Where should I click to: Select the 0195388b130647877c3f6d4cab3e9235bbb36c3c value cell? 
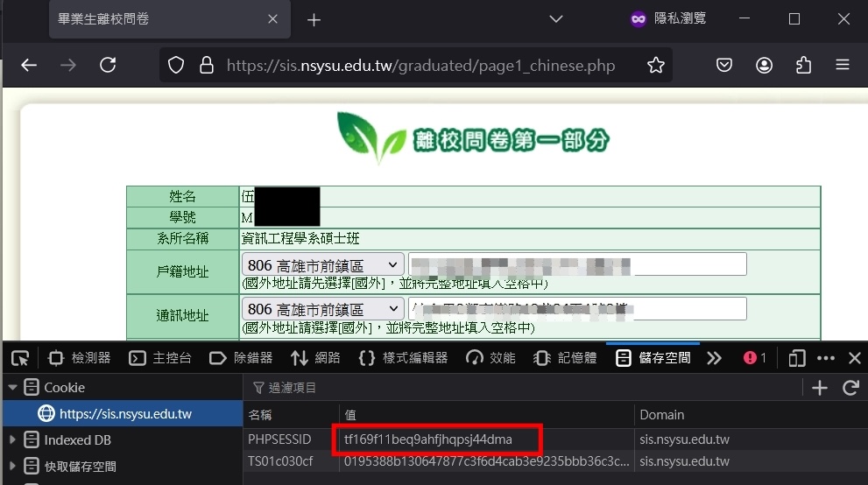(x=487, y=461)
